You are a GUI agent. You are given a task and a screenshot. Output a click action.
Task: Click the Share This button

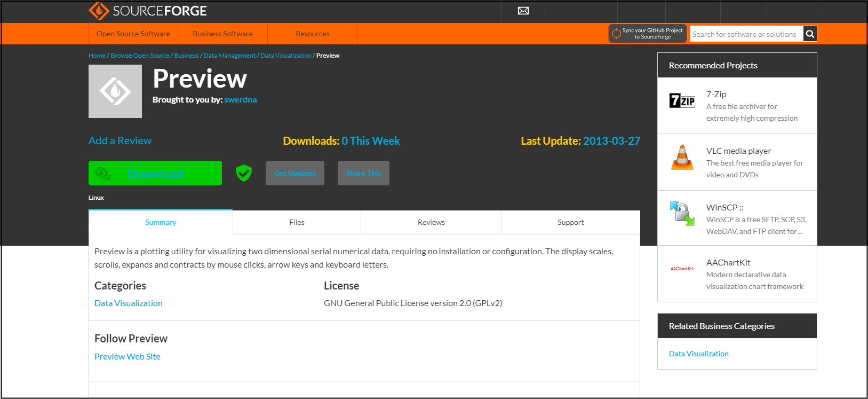coord(363,173)
